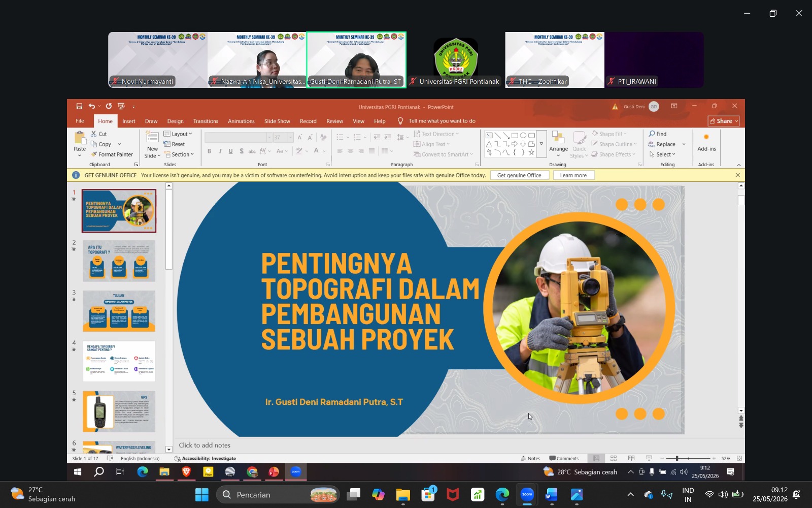Expand the shapes gallery More arrow
This screenshot has width=812, height=508.
[542, 144]
